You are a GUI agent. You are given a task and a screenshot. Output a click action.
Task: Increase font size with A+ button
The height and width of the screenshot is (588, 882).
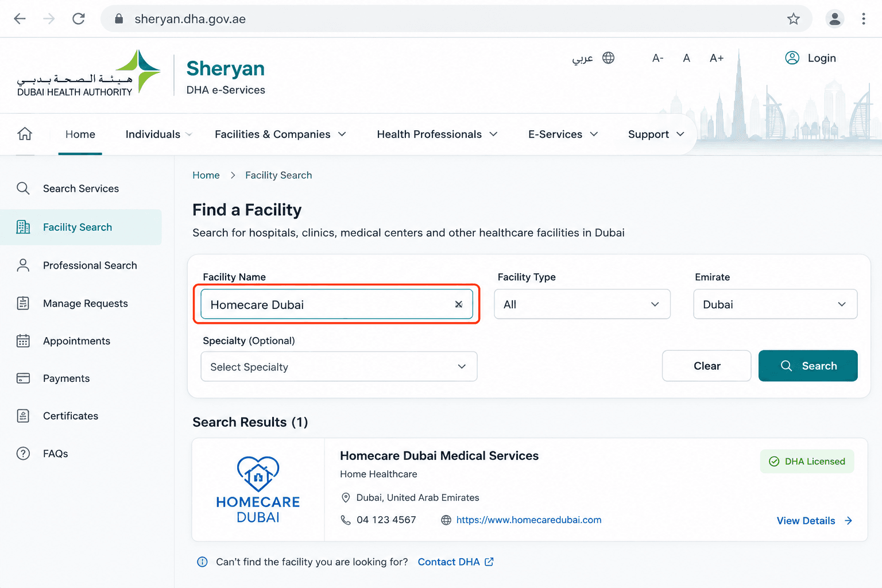click(x=717, y=58)
